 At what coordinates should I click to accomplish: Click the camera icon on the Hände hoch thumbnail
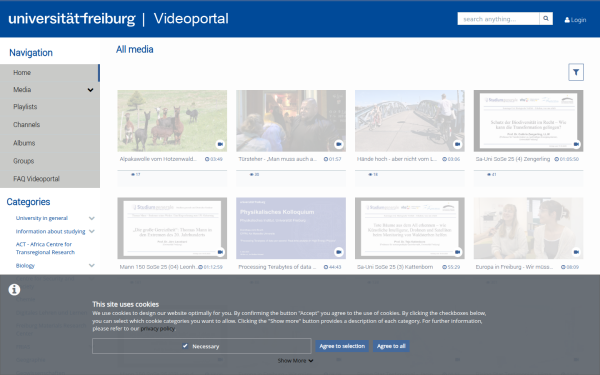[x=457, y=144]
